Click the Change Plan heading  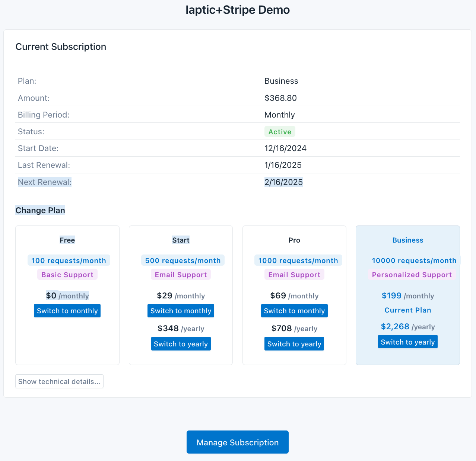point(40,210)
